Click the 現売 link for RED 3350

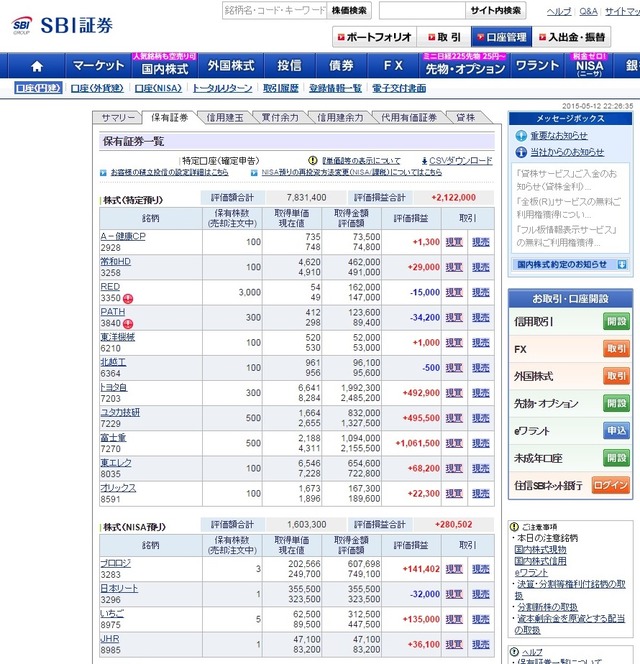point(481,292)
